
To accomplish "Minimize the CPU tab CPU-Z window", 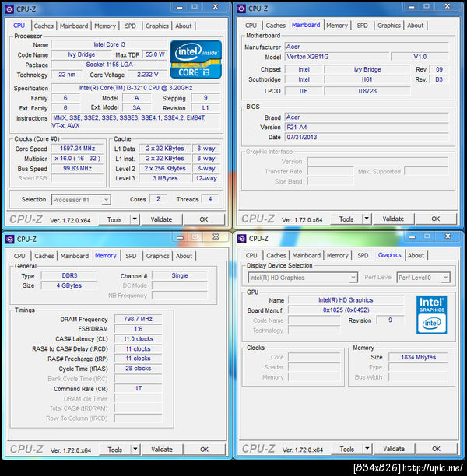I will [x=180, y=7].
